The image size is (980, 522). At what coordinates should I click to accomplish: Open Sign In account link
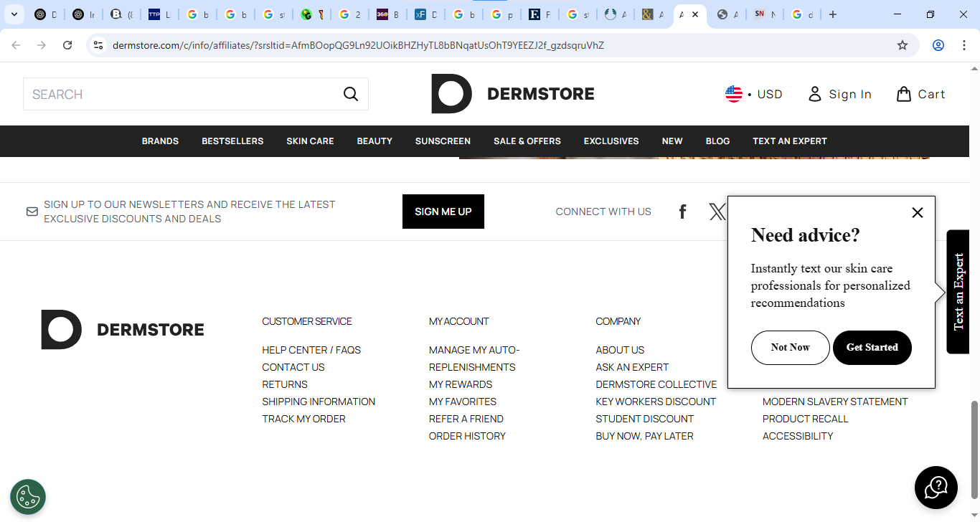839,94
